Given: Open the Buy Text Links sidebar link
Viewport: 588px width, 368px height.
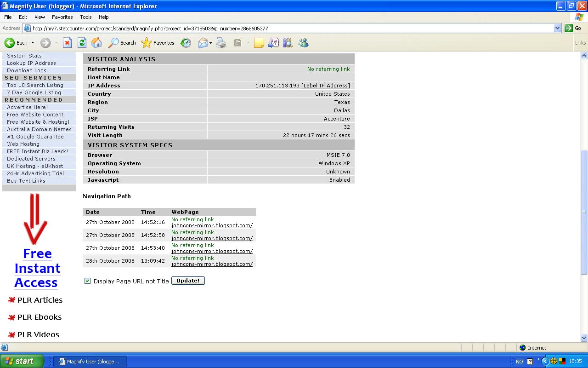Looking at the screenshot, I should [x=26, y=181].
